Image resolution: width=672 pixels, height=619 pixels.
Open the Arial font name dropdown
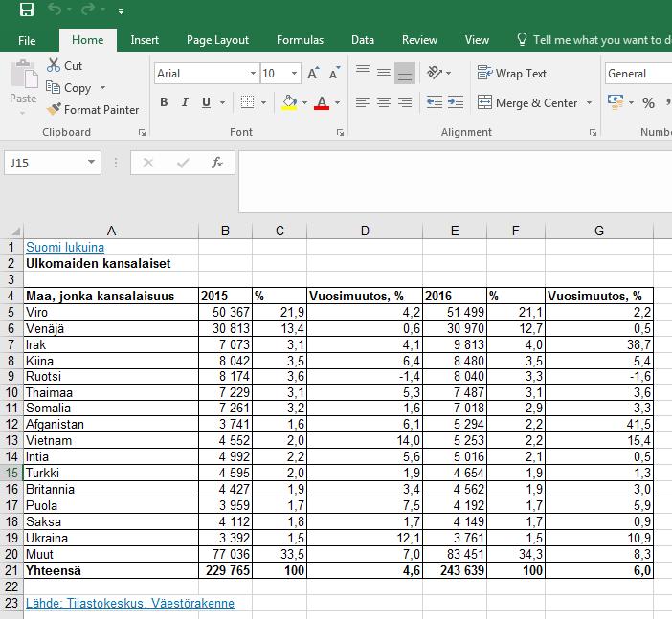click(254, 74)
